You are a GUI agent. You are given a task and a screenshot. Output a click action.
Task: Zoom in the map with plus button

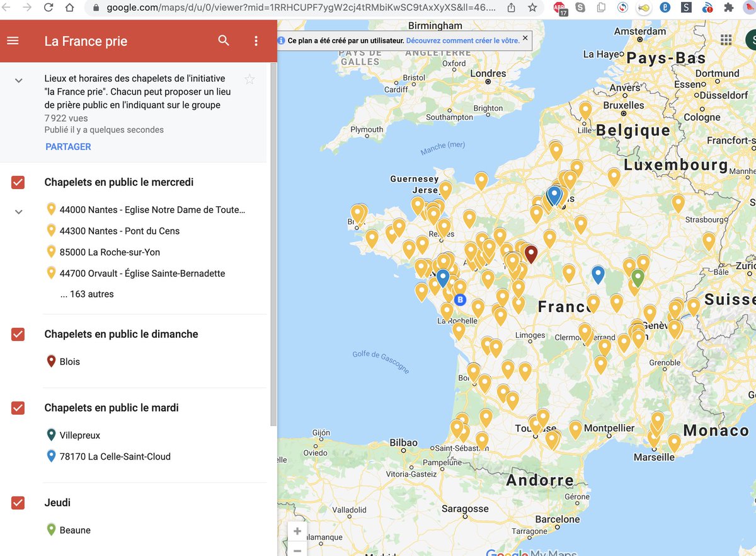click(x=297, y=531)
